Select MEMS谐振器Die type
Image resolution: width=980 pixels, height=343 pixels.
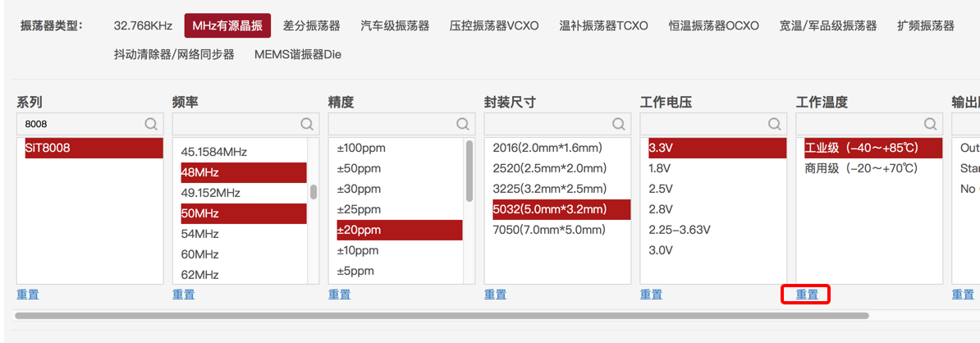[x=297, y=54]
